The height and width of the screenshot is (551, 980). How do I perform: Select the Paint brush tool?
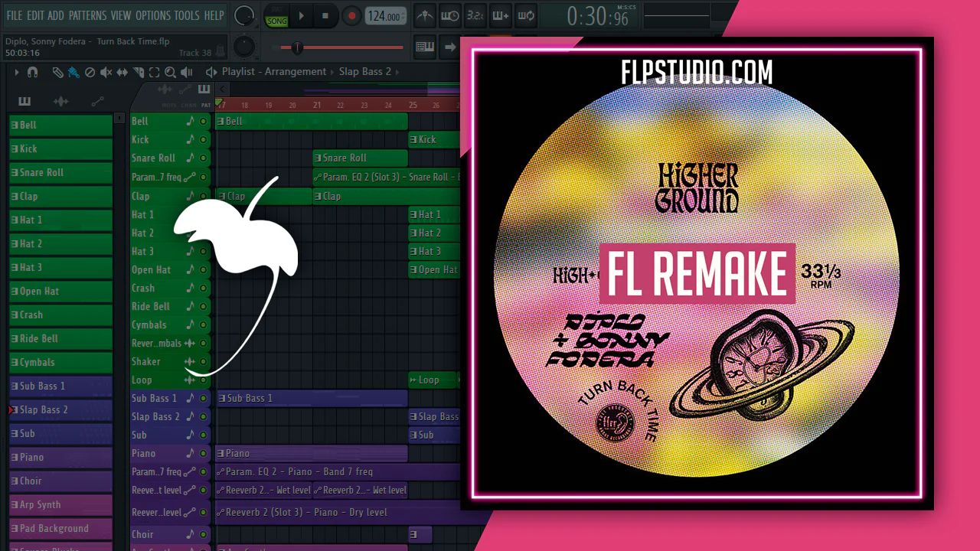73,72
